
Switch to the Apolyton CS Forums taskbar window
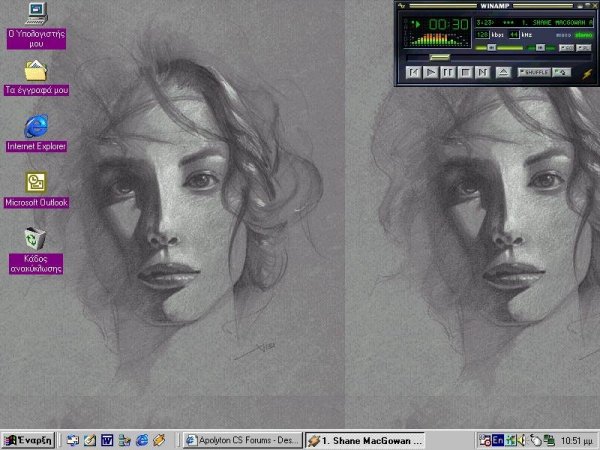pyautogui.click(x=242, y=439)
